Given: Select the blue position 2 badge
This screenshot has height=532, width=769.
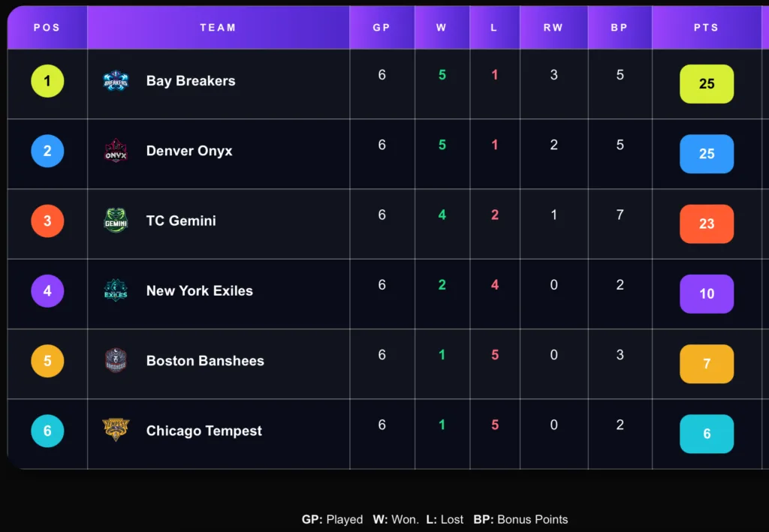Looking at the screenshot, I should point(47,151).
